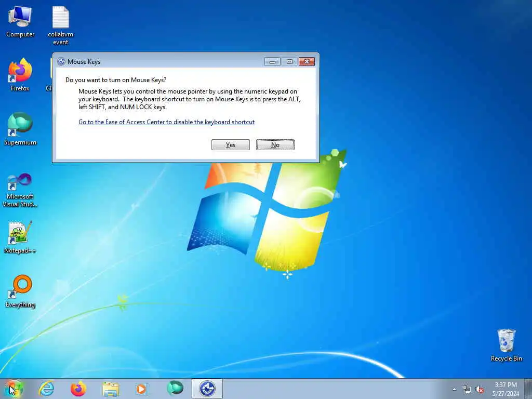Select the Microsoft Visual Studio shortcut

click(x=20, y=190)
